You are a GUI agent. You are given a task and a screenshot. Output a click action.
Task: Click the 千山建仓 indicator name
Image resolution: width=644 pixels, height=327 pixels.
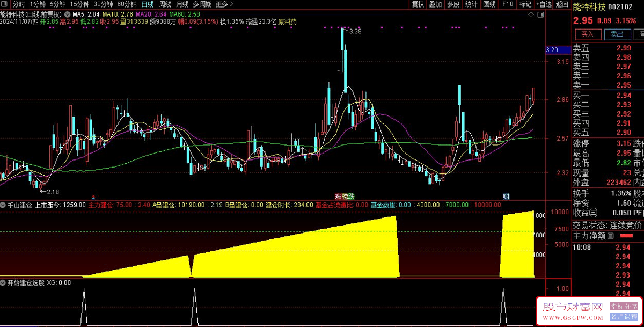pos(19,205)
